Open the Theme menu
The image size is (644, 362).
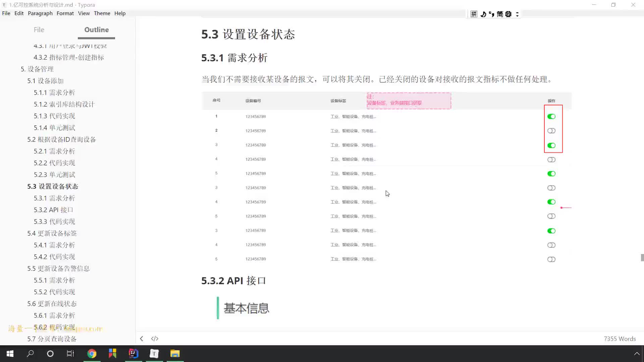click(x=102, y=13)
